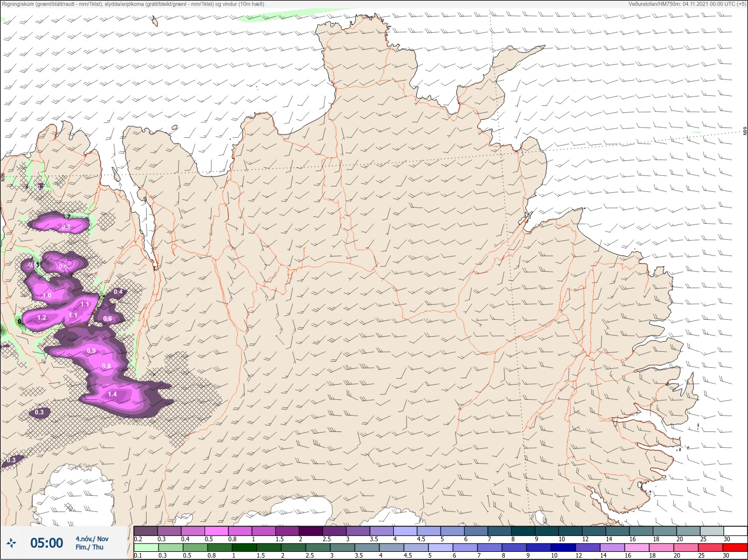
Task: Click the 05:00 forecast time display
Action: (47, 543)
